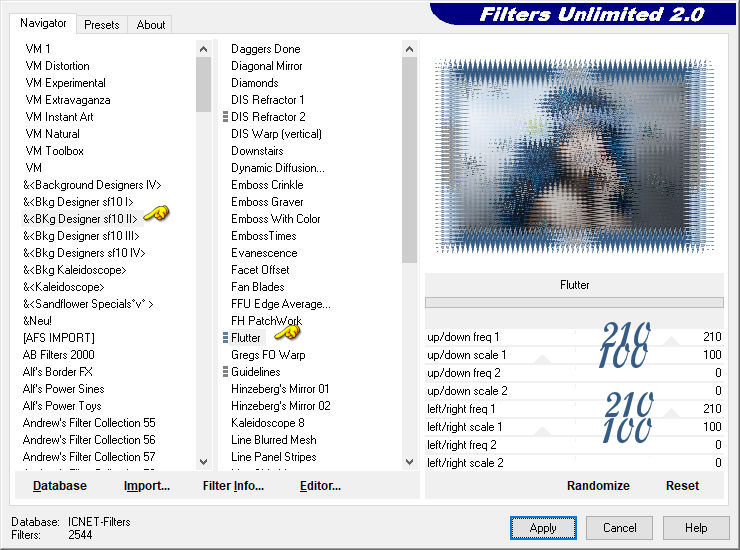Select VM Extravaganza category

68,100
